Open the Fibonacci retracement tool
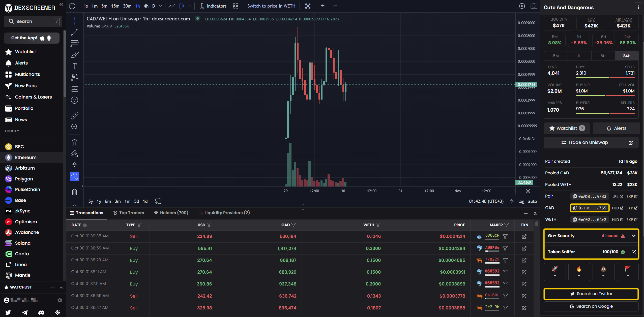 [x=74, y=43]
